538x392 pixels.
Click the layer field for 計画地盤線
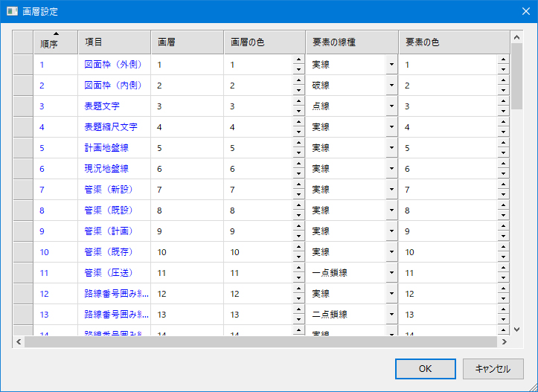point(188,148)
